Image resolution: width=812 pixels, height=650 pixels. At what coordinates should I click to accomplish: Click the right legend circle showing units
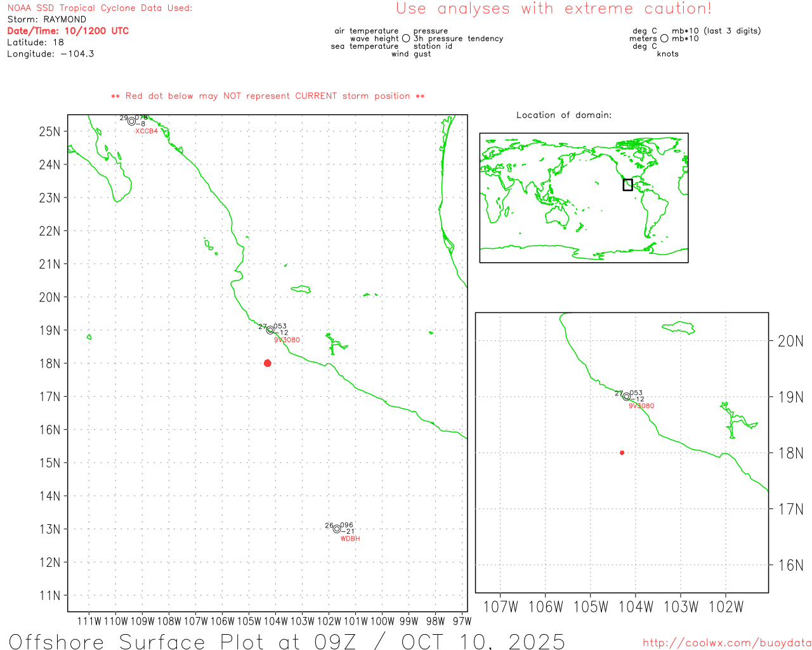click(664, 38)
